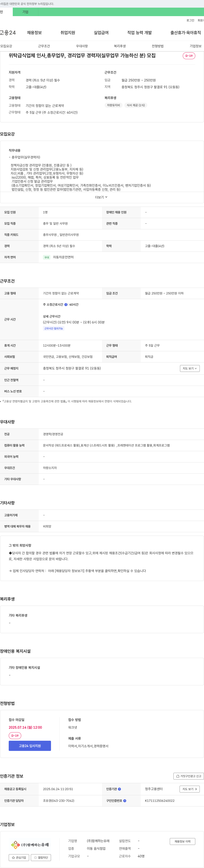Click contact 조유경(043-230-7042)
Image resolution: width=204 pixels, height=868 pixels.
[x=58, y=801]
